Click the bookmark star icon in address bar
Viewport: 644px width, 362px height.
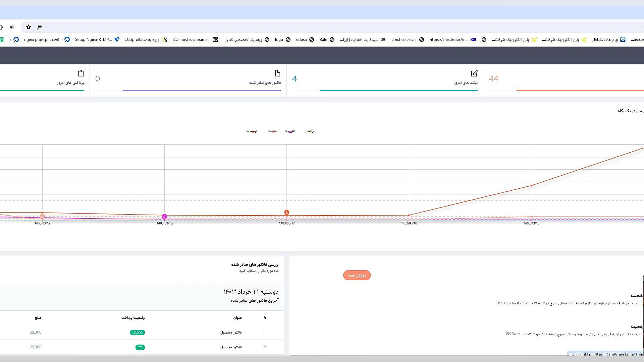click(29, 27)
